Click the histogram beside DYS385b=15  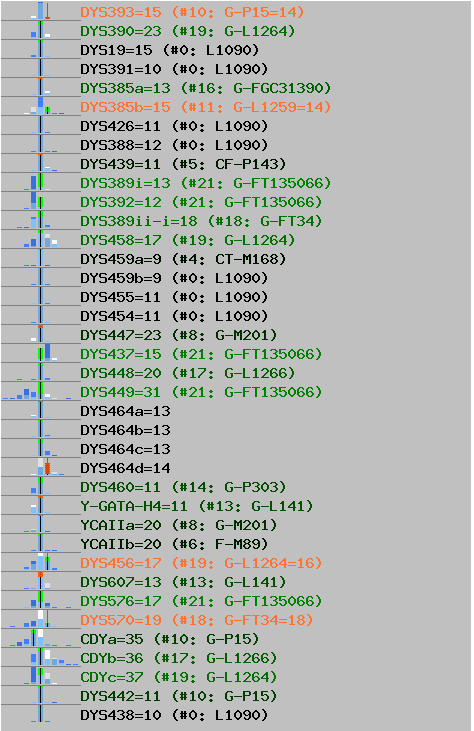tap(41, 107)
